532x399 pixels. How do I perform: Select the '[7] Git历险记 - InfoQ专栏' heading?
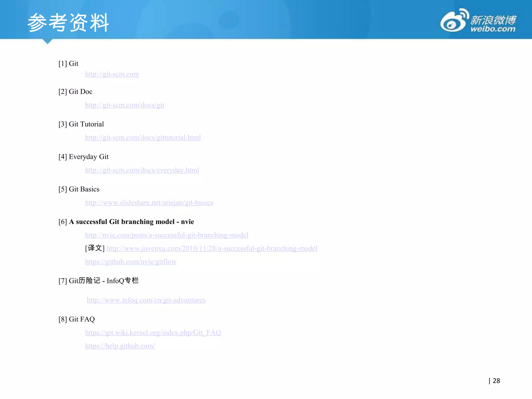click(98, 281)
